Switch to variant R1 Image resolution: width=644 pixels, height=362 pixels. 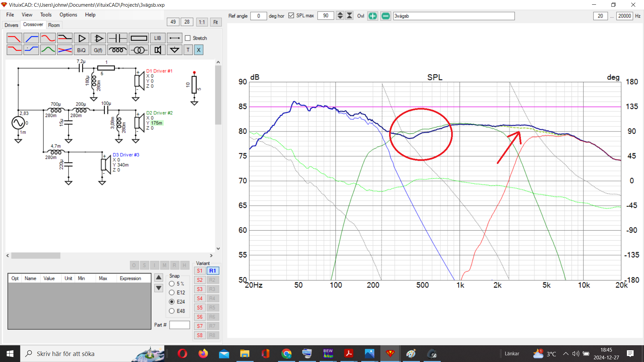point(213,270)
